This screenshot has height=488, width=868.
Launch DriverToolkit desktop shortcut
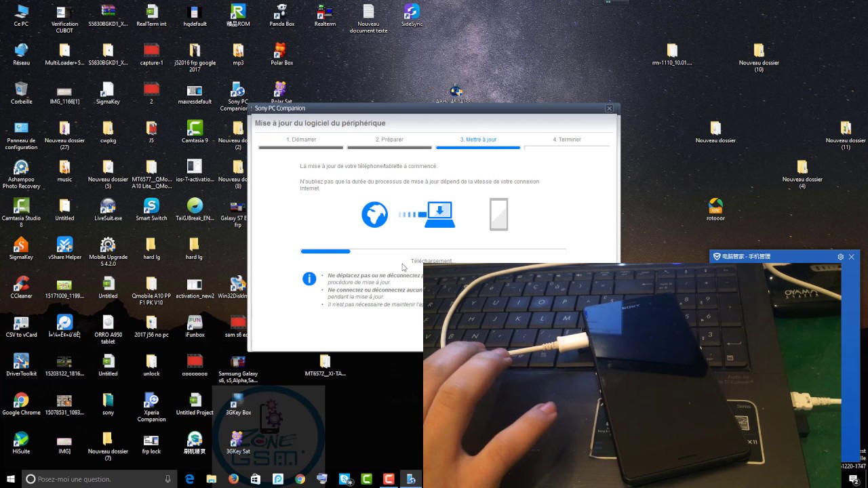coord(21,365)
